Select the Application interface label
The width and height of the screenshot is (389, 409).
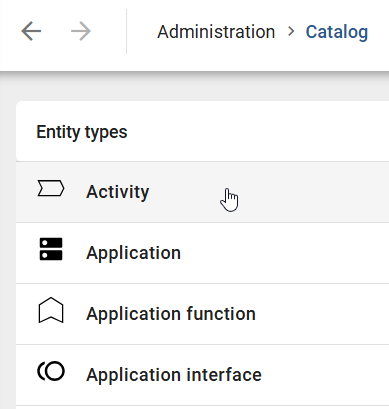(x=174, y=375)
